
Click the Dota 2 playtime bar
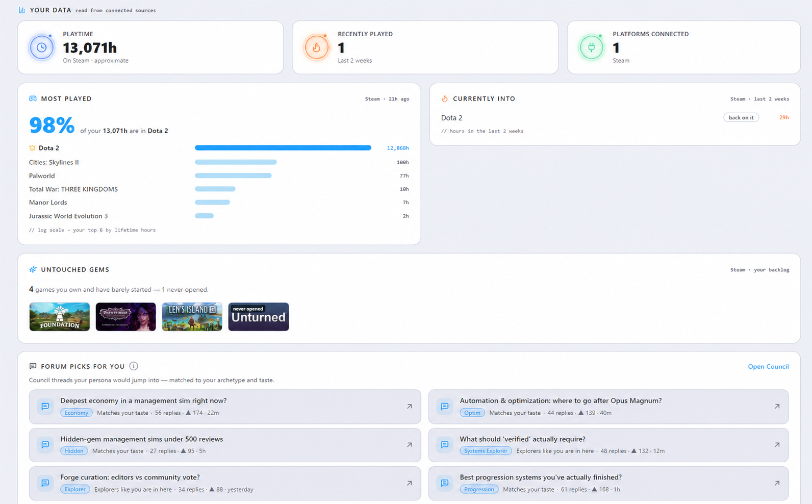point(283,148)
